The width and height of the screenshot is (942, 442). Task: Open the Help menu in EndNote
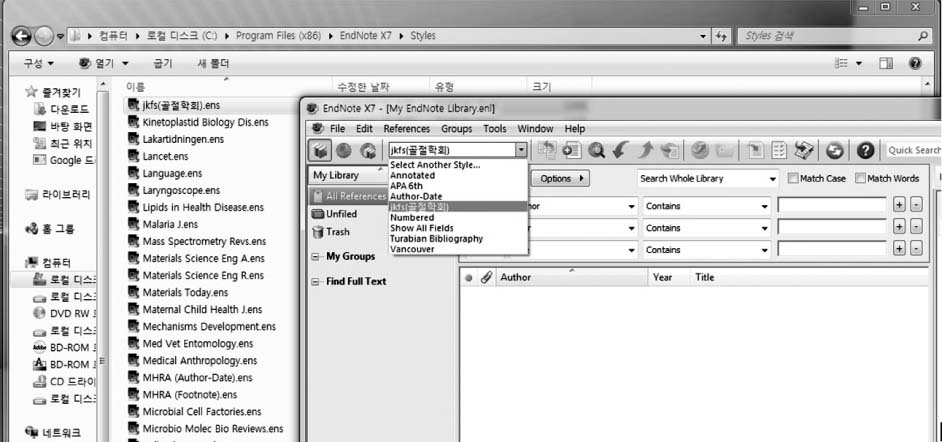click(575, 129)
